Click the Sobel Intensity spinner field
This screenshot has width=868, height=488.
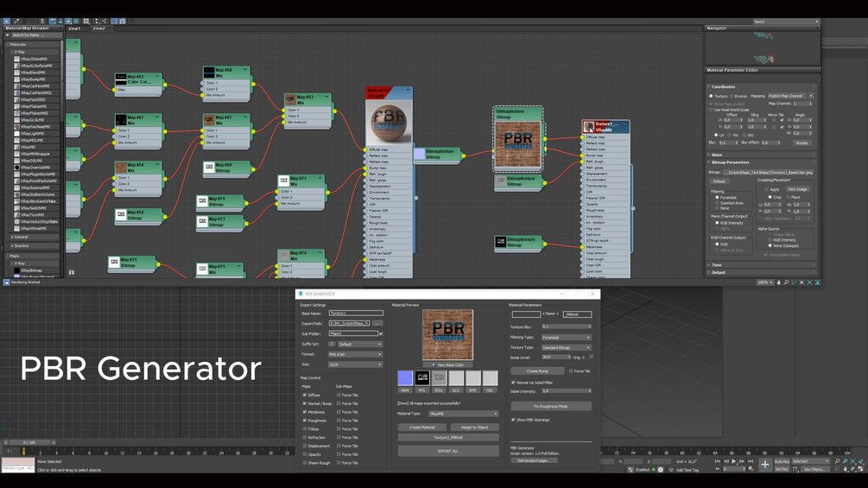coord(567,390)
